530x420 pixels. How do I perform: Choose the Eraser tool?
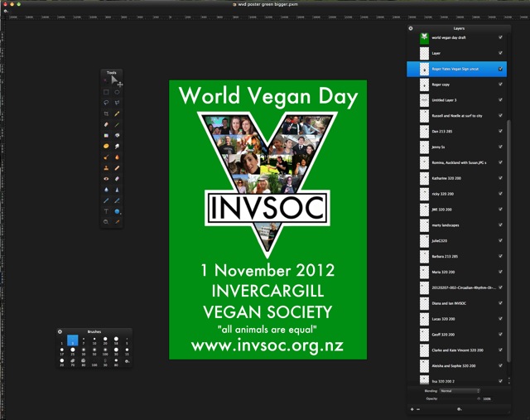tap(106, 124)
